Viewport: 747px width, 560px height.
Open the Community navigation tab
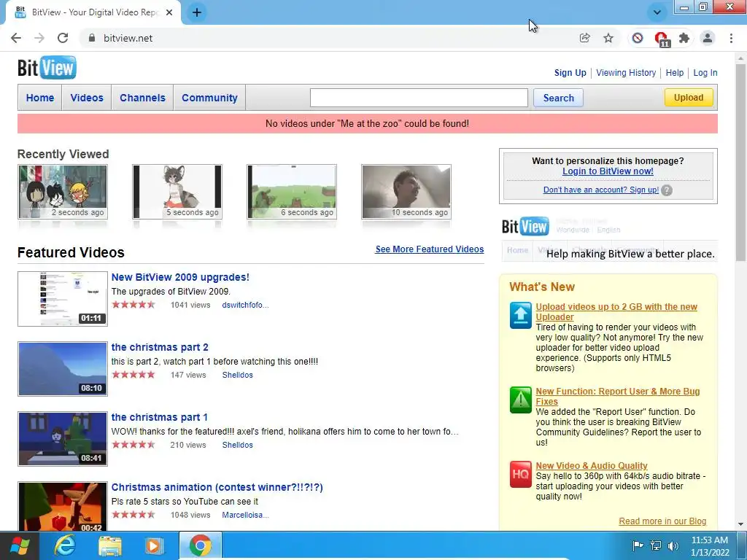pyautogui.click(x=209, y=98)
